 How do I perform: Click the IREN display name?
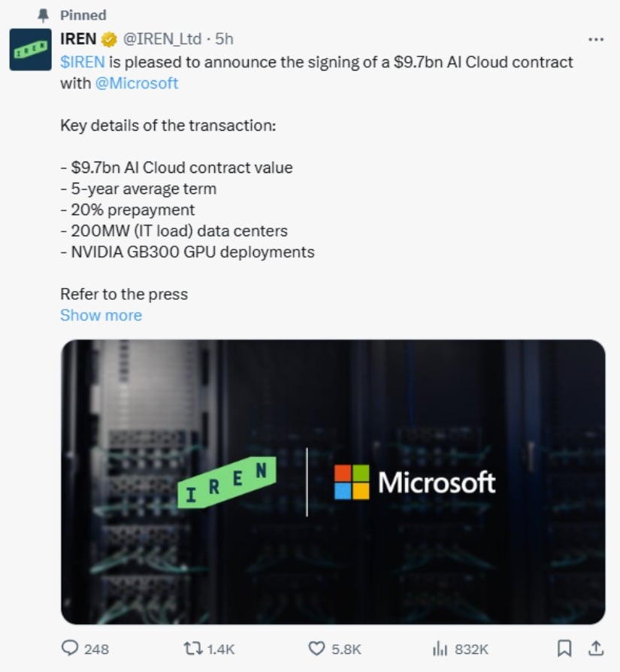click(x=78, y=39)
